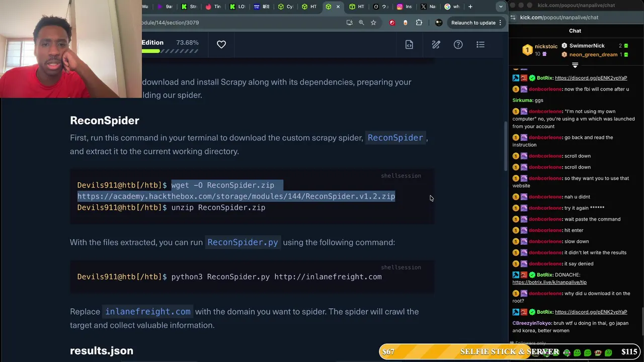Switch to the X 'Na' tab
Image resolution: width=644 pixels, height=362 pixels.
point(428,7)
